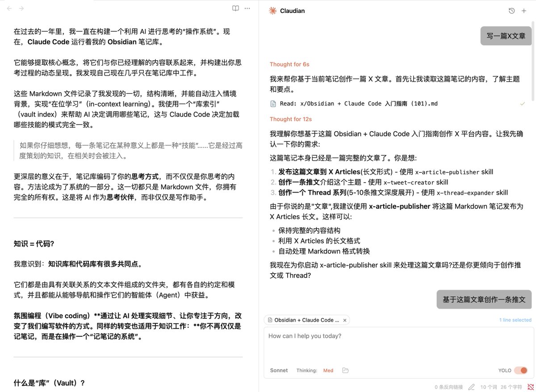Image resolution: width=536 pixels, height=392 pixels.
Task: Change Thinking level from Med
Action: [328, 371]
